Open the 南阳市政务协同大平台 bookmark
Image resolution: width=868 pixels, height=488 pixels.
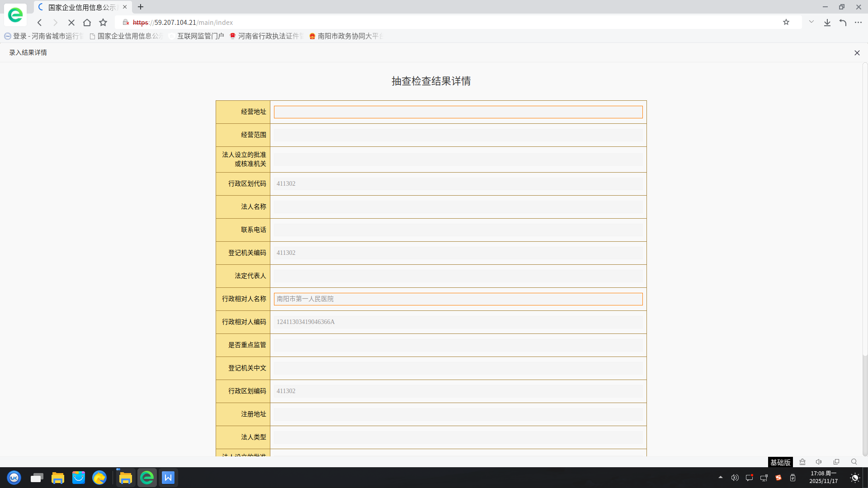coord(346,36)
